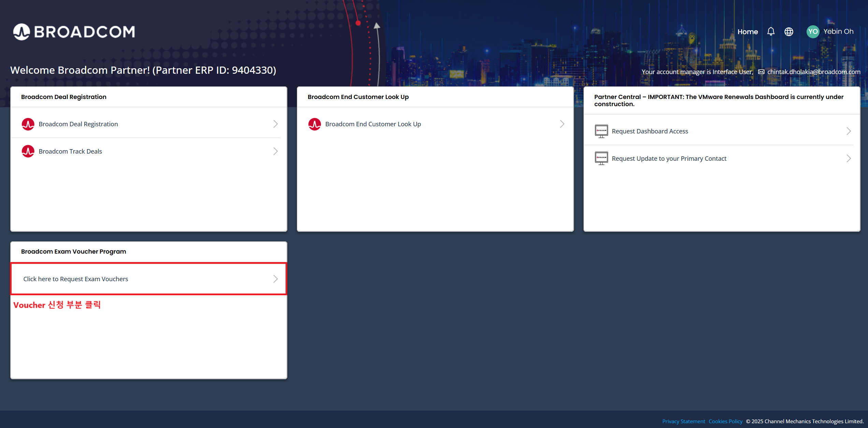Open the globe language selector
Viewport: 868px width, 428px height.
789,32
